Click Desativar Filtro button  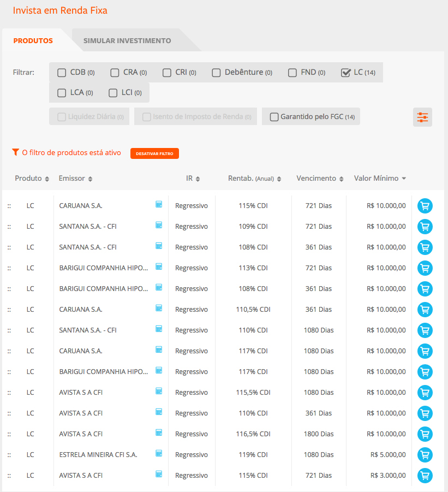pyautogui.click(x=154, y=154)
